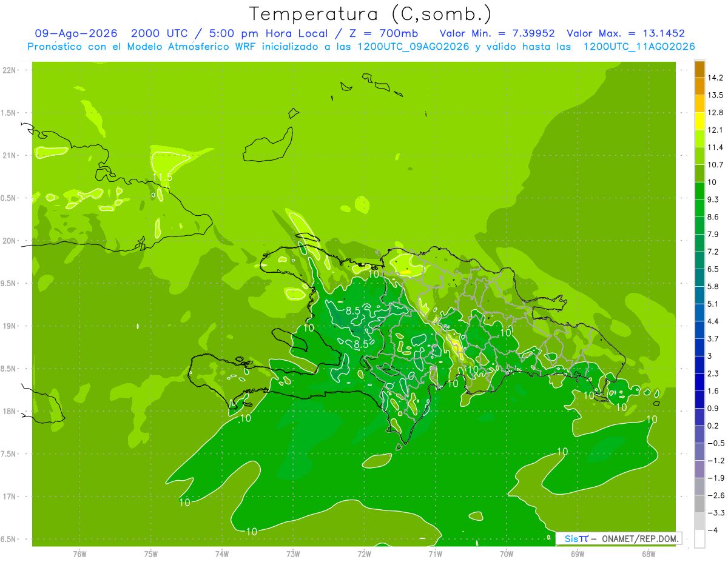Screen dimensions: 728x562
Task: Click the "21N" latitude axis label
Action: [9, 155]
